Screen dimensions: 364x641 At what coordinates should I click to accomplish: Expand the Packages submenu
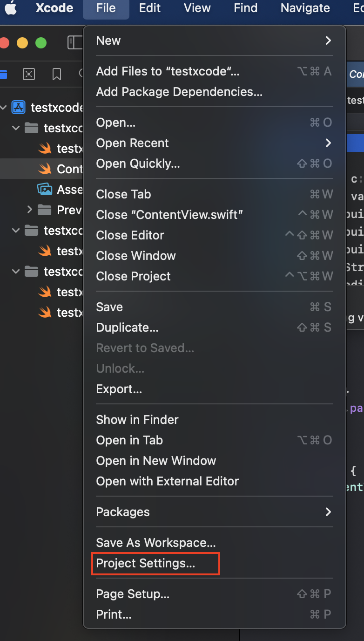[x=215, y=512]
